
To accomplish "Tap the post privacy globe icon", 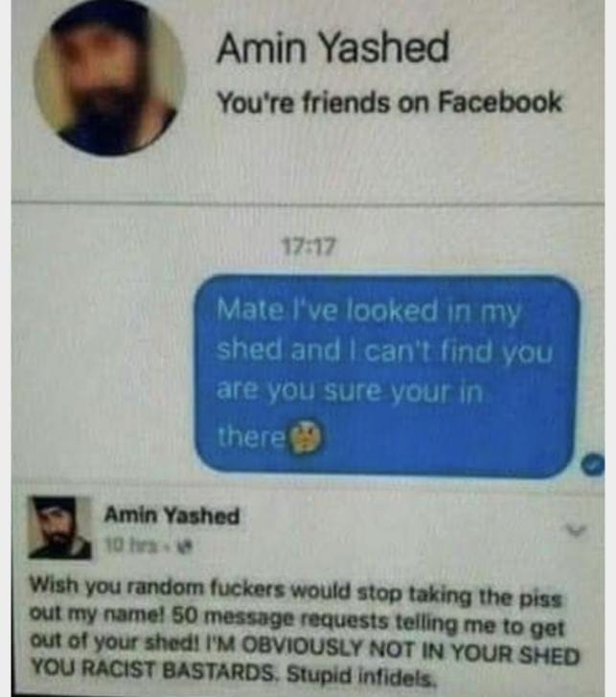I will click(x=183, y=546).
